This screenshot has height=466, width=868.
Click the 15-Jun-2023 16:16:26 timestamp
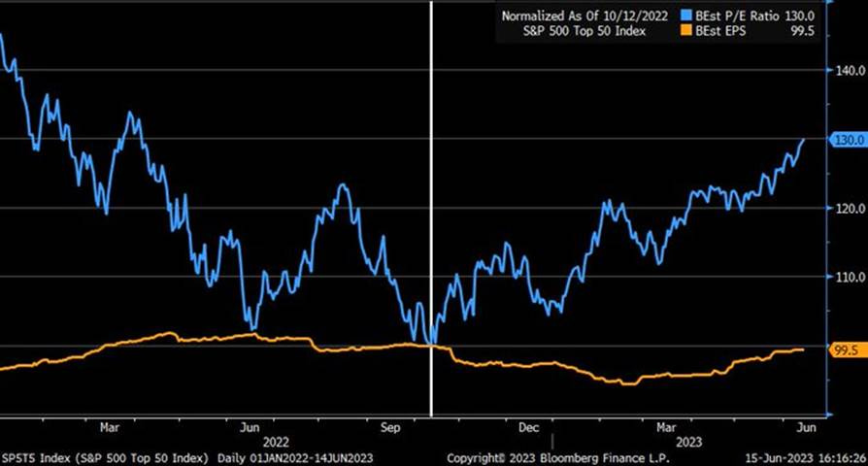click(806, 458)
